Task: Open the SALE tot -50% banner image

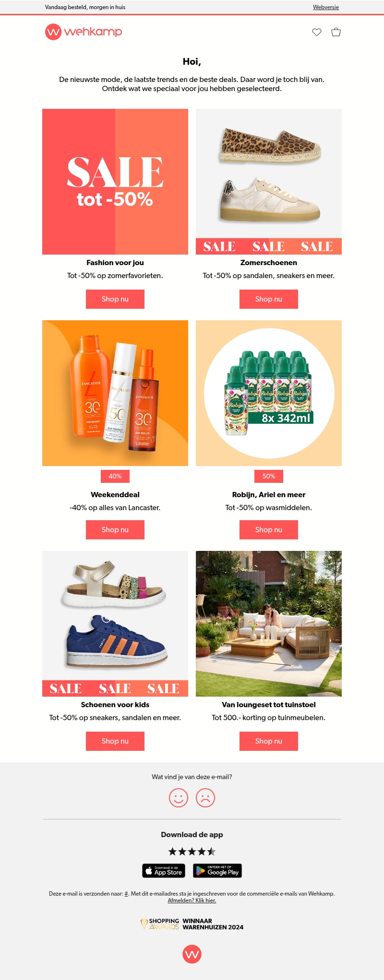Action: pos(115,182)
